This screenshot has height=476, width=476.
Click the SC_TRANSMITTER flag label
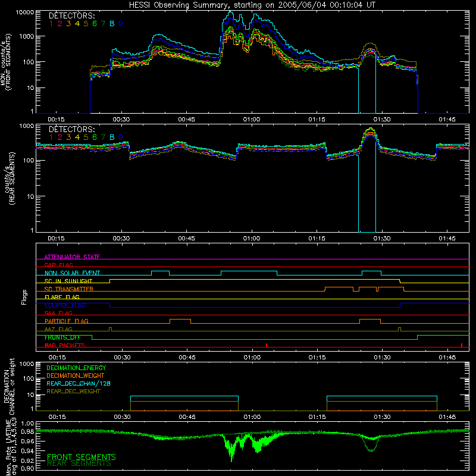tap(69, 289)
